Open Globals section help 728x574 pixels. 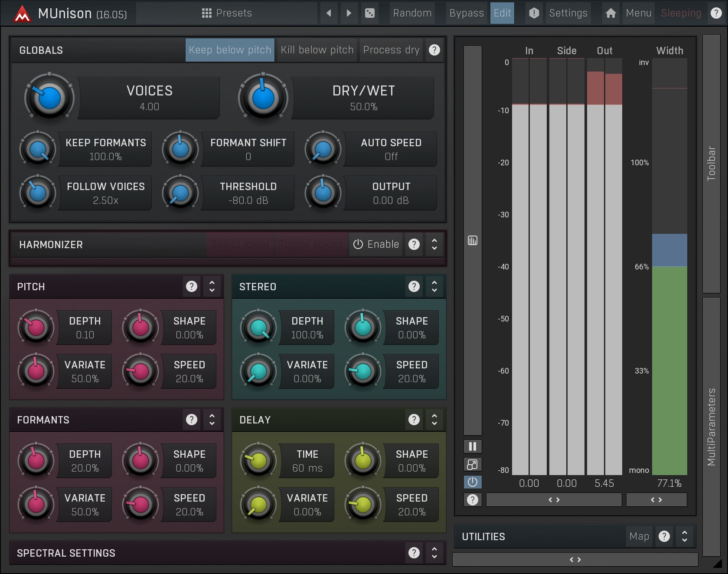pos(434,50)
